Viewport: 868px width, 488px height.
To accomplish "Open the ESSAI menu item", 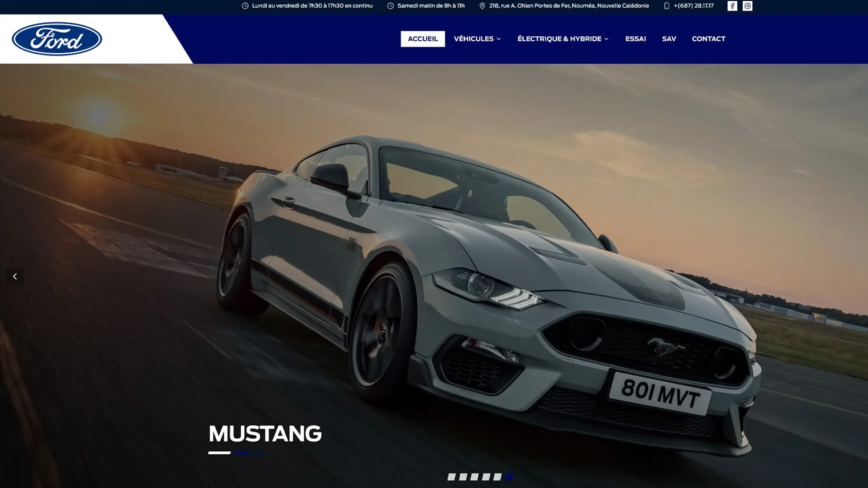I will 635,39.
